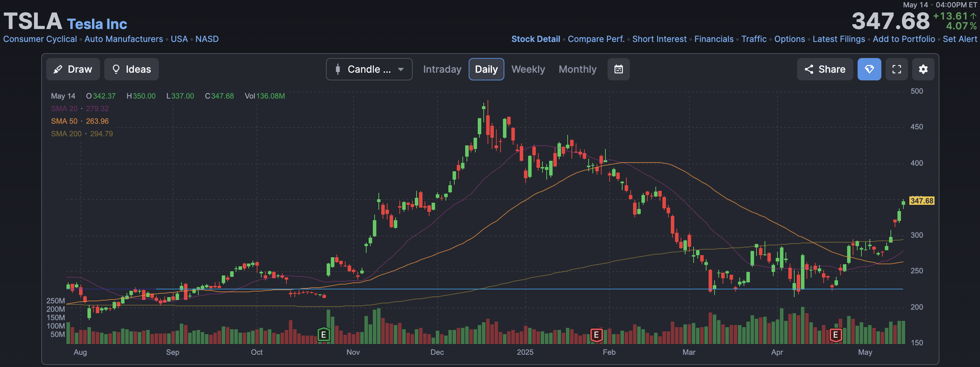The image size is (980, 367).
Task: Open the Options link
Action: click(x=789, y=39)
